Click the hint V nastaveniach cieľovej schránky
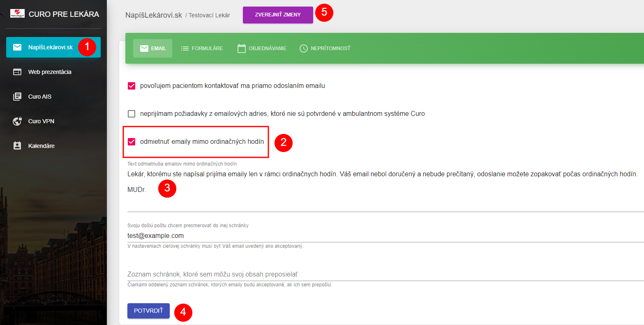Image resolution: width=644 pixels, height=325 pixels. (215, 246)
